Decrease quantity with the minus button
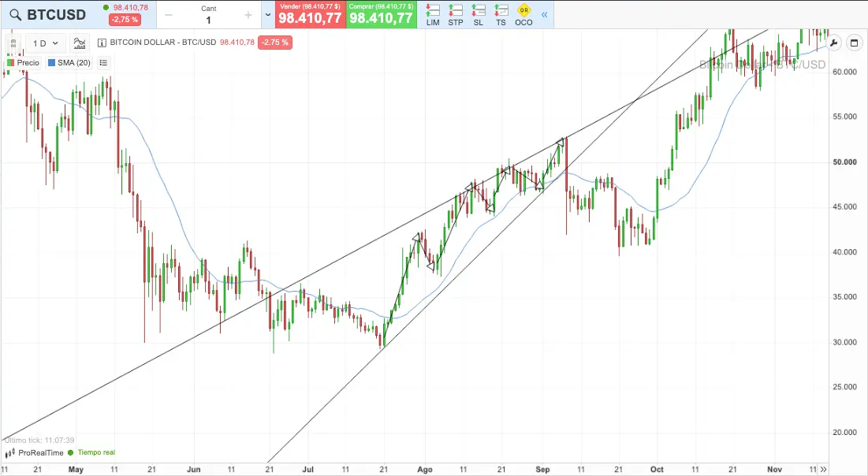This screenshot has width=868, height=476. pyautogui.click(x=169, y=15)
